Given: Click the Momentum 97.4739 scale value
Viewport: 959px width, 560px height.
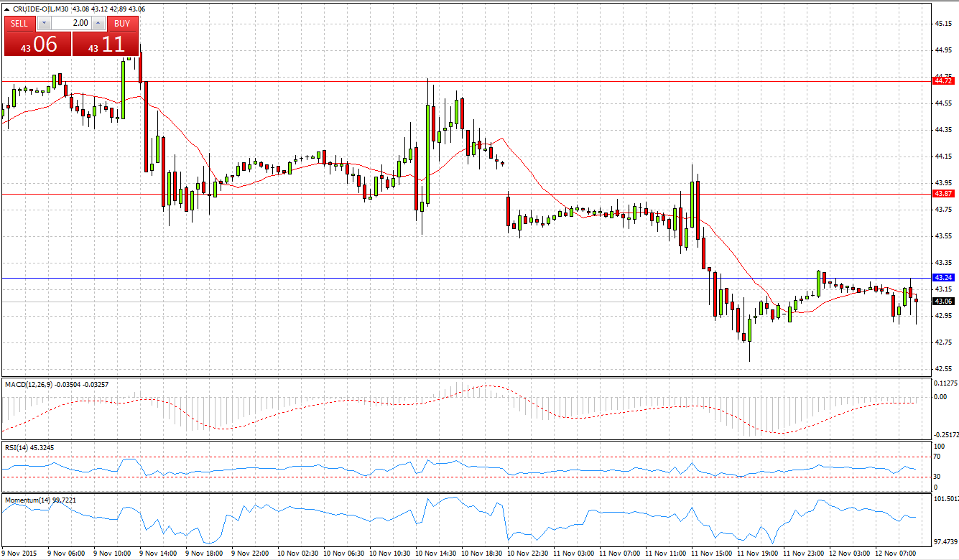Looking at the screenshot, I should pyautogui.click(x=945, y=542).
